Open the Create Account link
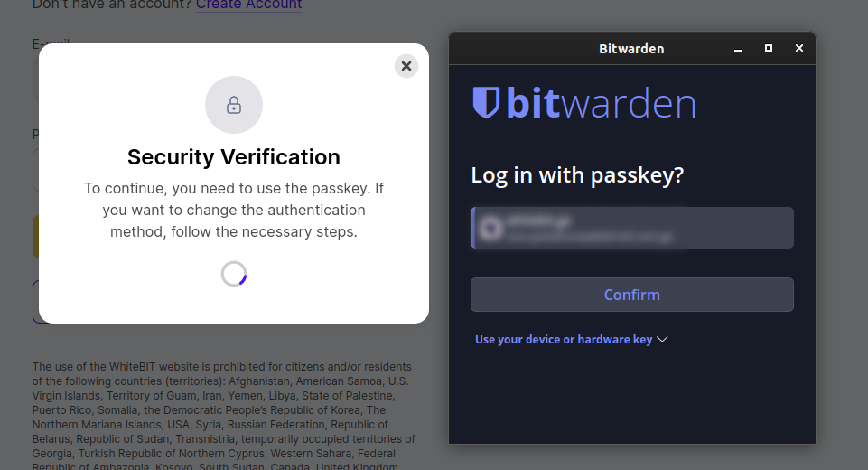868x470 pixels. [x=248, y=5]
